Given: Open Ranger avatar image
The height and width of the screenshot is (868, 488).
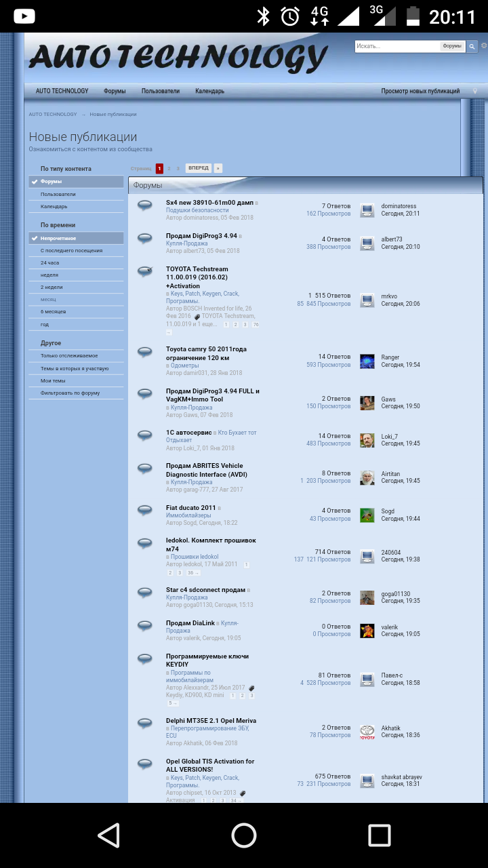Looking at the screenshot, I should click(367, 361).
